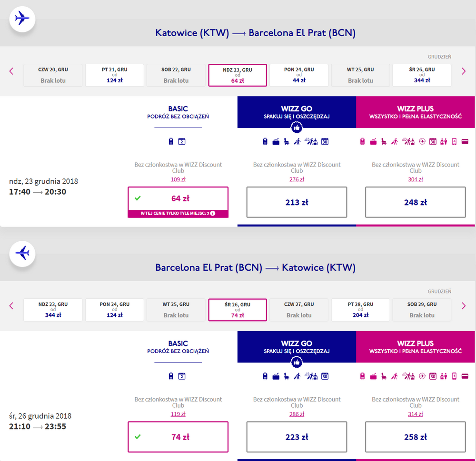
Task: Click outbound WIZZ GO checked suitcase icon
Action: [x=276, y=141]
